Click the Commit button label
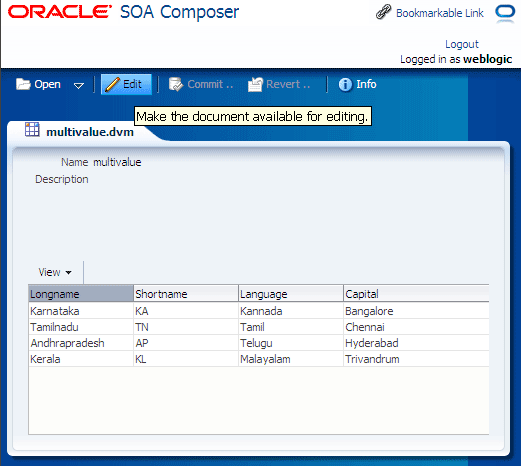 point(210,84)
